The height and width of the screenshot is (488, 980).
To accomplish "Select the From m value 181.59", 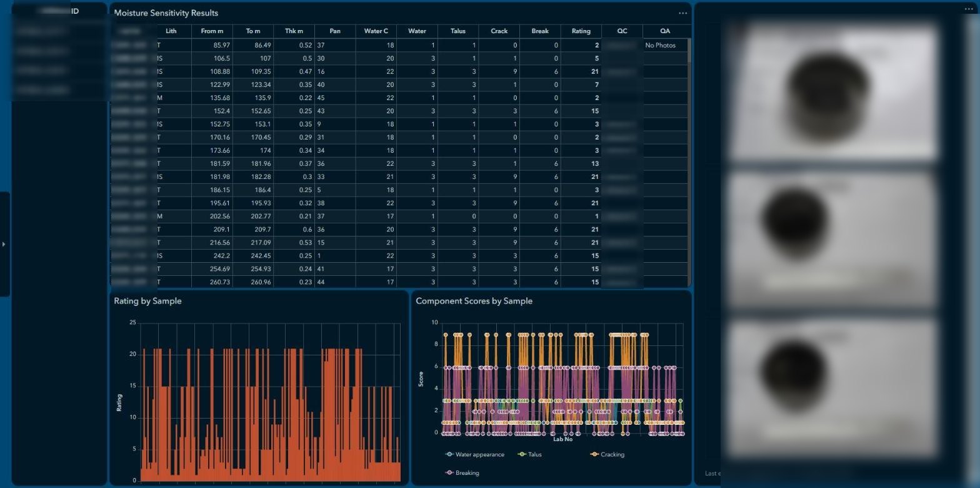I will (x=212, y=163).
